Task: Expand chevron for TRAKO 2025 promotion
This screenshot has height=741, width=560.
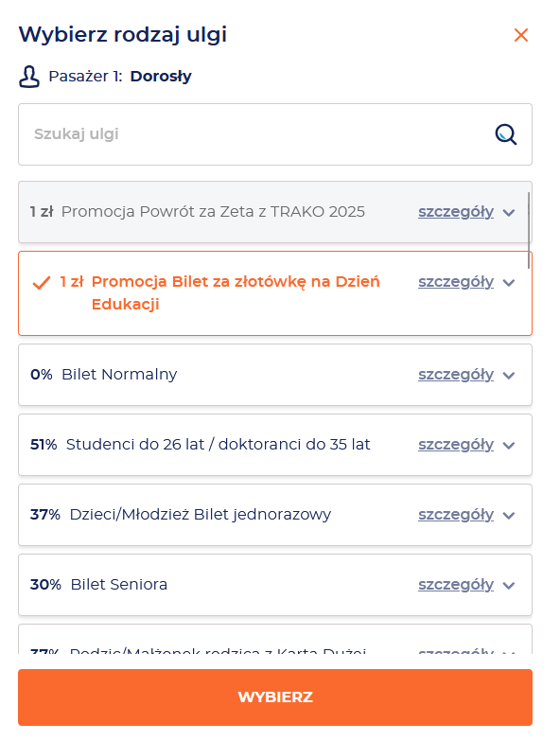Action: click(509, 213)
